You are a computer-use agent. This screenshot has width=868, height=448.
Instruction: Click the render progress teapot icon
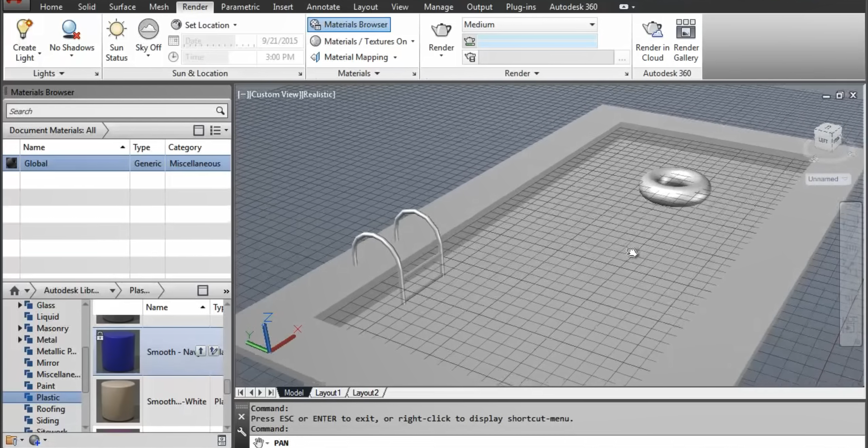pos(470,41)
